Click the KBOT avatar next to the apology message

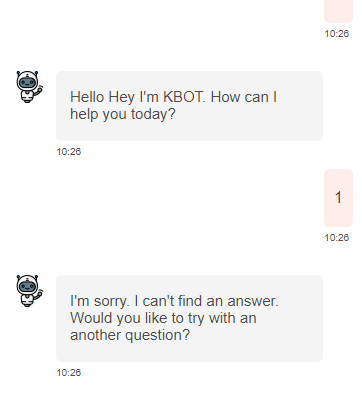click(x=30, y=291)
